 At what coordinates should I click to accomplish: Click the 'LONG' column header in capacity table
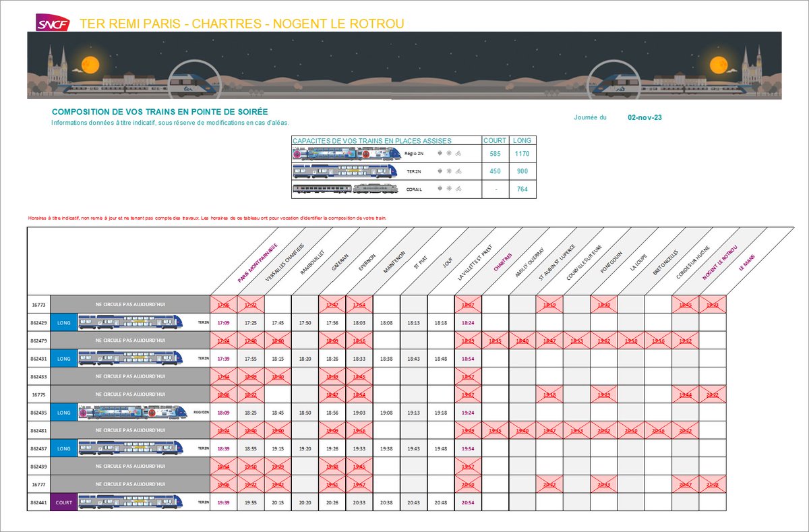(x=522, y=141)
